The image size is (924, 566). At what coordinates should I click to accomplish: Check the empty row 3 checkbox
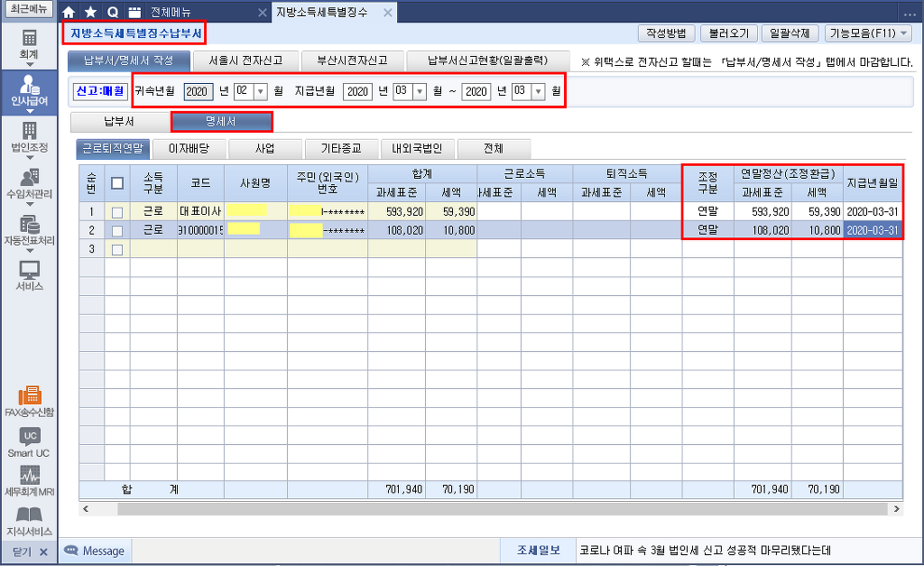(117, 249)
